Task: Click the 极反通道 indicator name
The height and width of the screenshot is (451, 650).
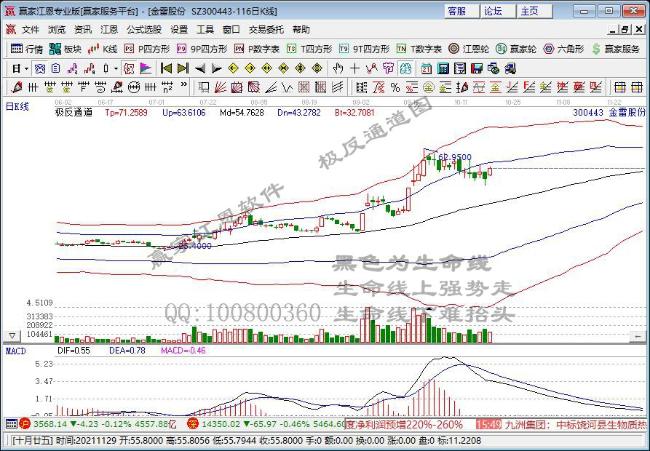Action: [74, 112]
